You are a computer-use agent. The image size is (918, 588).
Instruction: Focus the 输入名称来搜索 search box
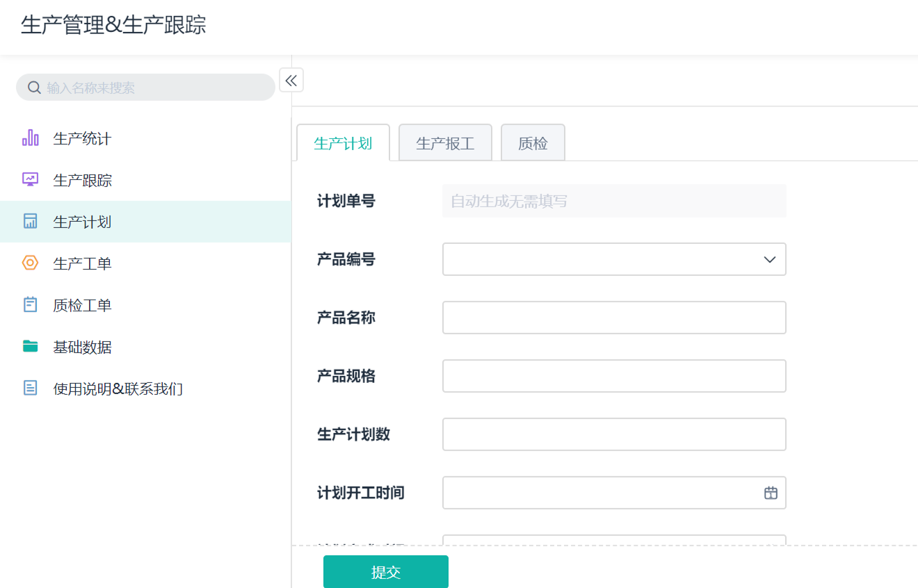click(x=153, y=88)
